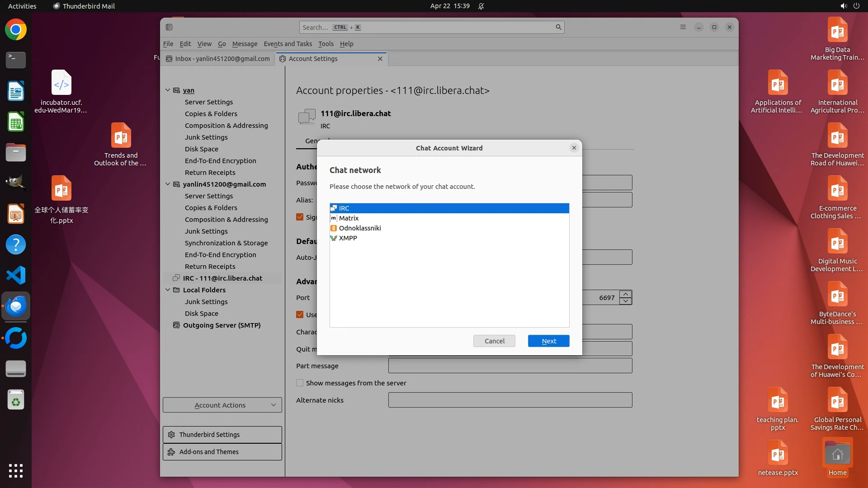The width and height of the screenshot is (868, 488).
Task: Cancel the Chat Account Wizard
Action: tap(494, 341)
